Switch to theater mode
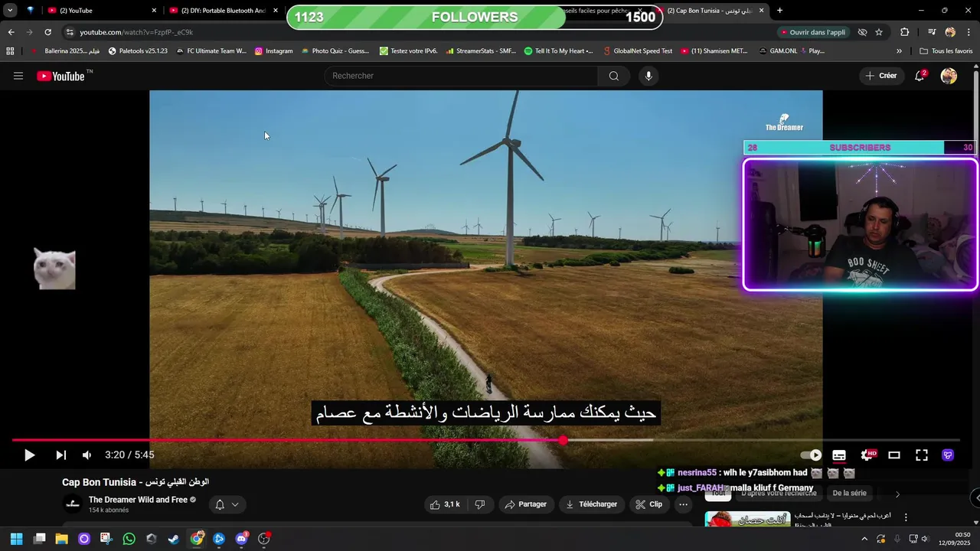The height and width of the screenshot is (551, 980). pos(894,455)
